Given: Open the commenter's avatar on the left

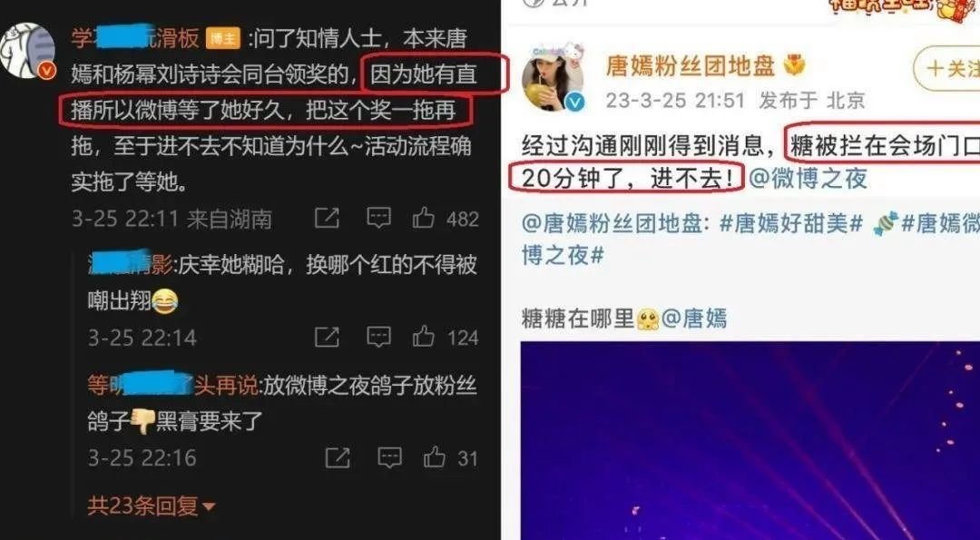Looking at the screenshot, I should click(x=27, y=51).
